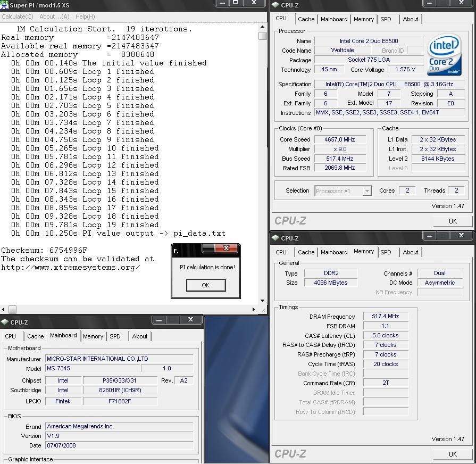Click the Multiplier value x 9.0

coord(340,149)
